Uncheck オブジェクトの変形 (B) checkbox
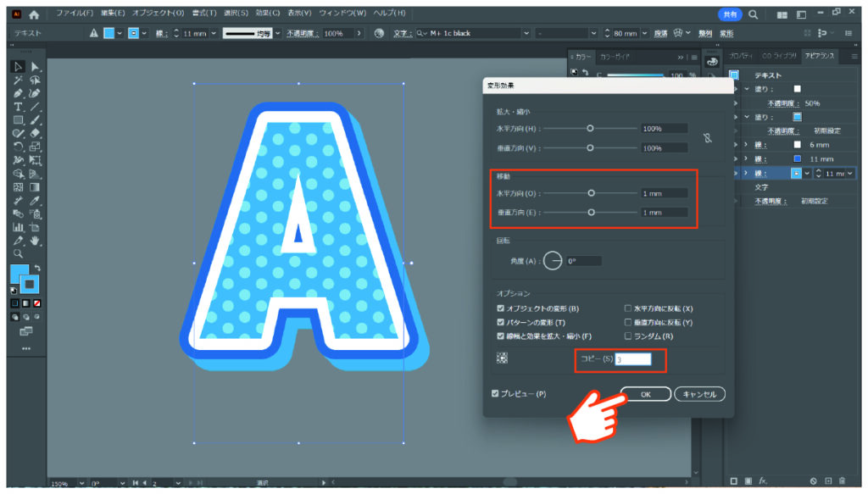Image resolution: width=868 pixels, height=494 pixels. [x=501, y=309]
